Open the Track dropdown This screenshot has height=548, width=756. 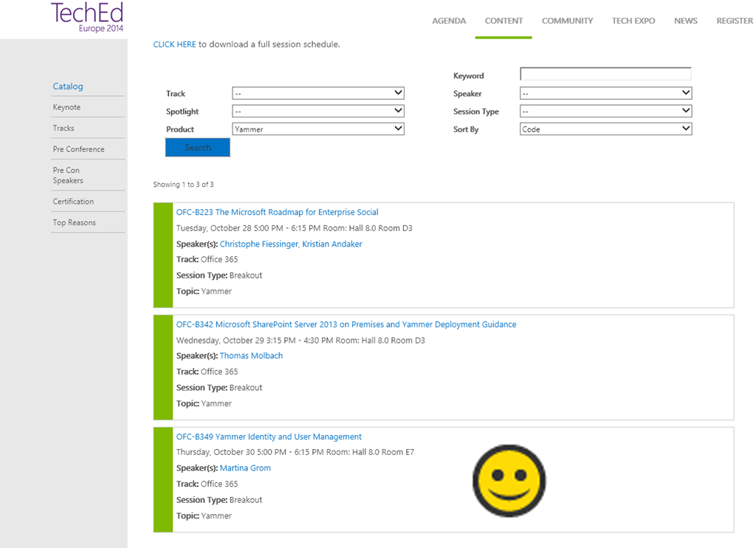point(317,93)
